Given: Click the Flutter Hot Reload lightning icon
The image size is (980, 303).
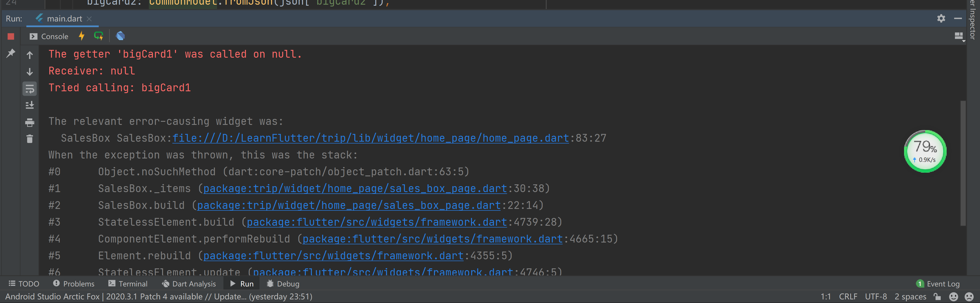Looking at the screenshot, I should [x=81, y=36].
